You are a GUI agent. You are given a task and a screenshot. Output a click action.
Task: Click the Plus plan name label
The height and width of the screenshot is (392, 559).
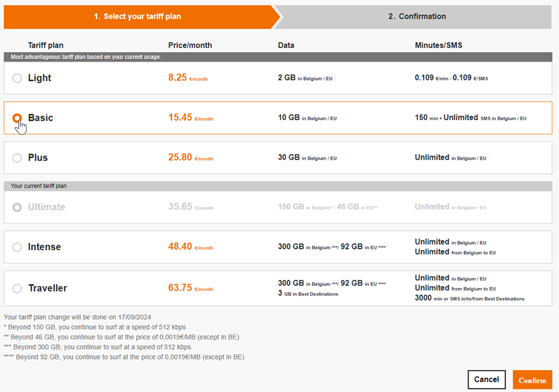click(x=38, y=158)
